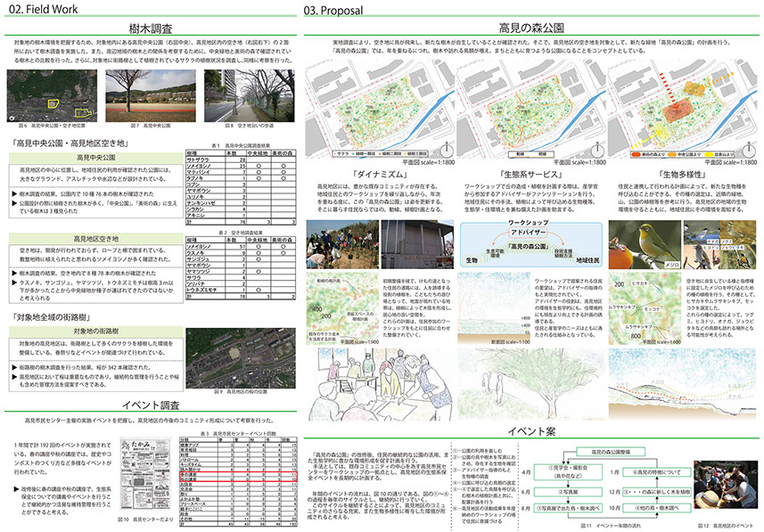
Task: Click the first site plan with blue river
Action: pos(380,109)
